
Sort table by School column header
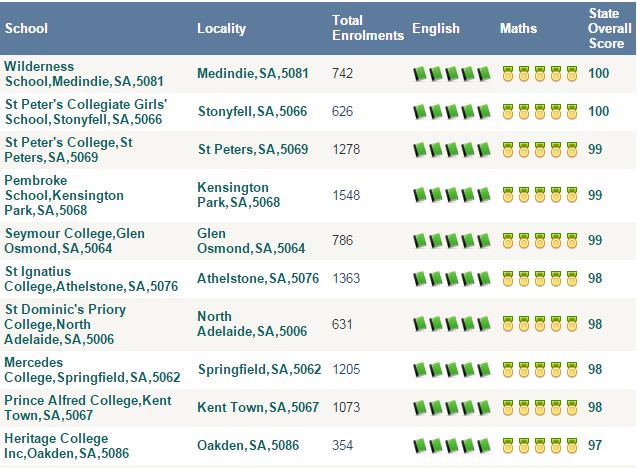pos(27,28)
